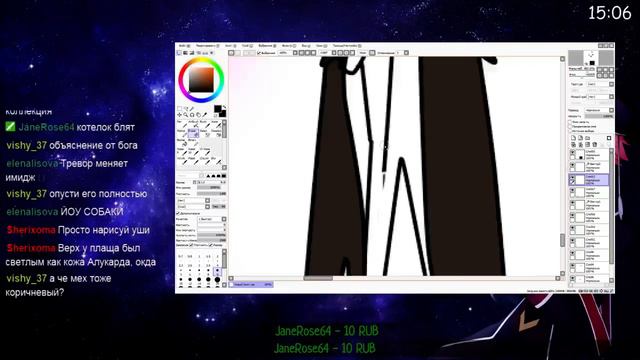Open the stabilizer dropdown arrow in toolbar
Image resolution: width=640 pixels, height=360 pixels.
click(x=406, y=53)
